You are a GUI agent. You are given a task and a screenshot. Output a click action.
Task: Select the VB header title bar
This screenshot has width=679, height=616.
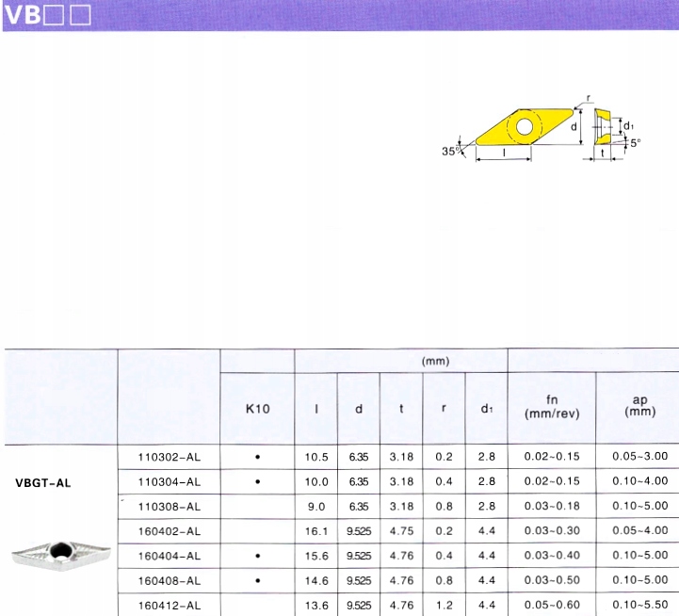[339, 15]
